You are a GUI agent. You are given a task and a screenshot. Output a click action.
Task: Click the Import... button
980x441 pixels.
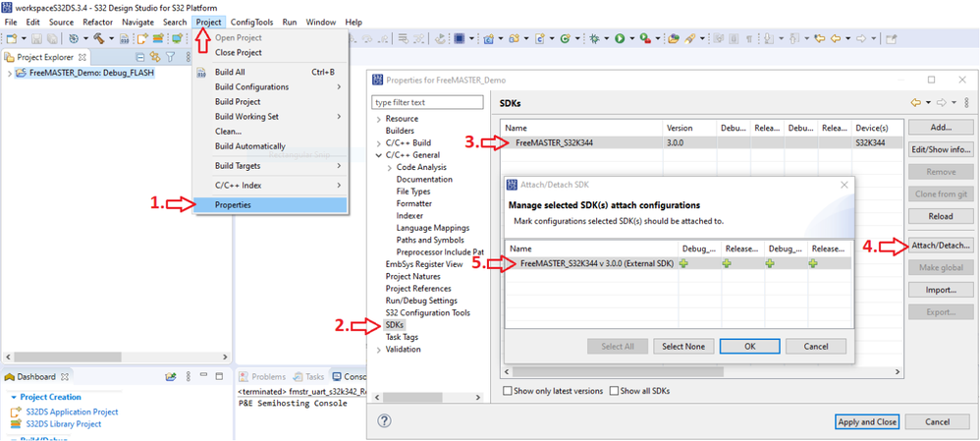pyautogui.click(x=940, y=291)
